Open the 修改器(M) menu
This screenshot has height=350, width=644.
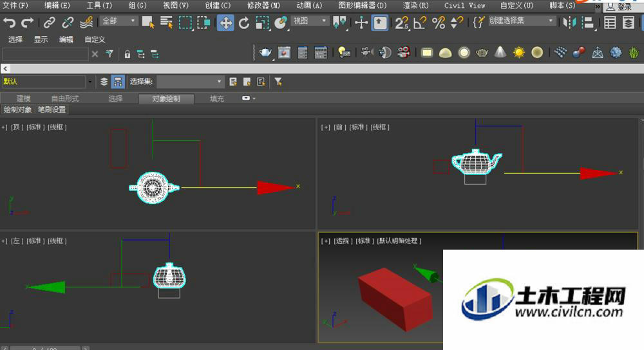tap(263, 5)
